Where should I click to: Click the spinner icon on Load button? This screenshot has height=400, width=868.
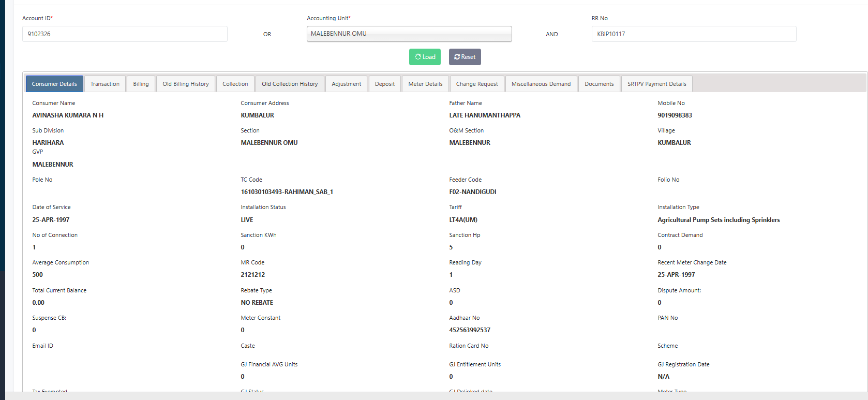tap(418, 57)
